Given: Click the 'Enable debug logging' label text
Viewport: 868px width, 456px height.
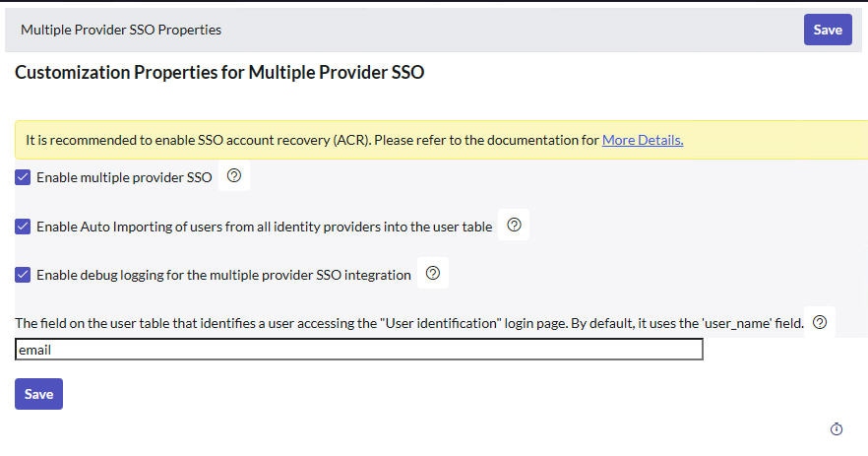Looking at the screenshot, I should click(x=223, y=275).
